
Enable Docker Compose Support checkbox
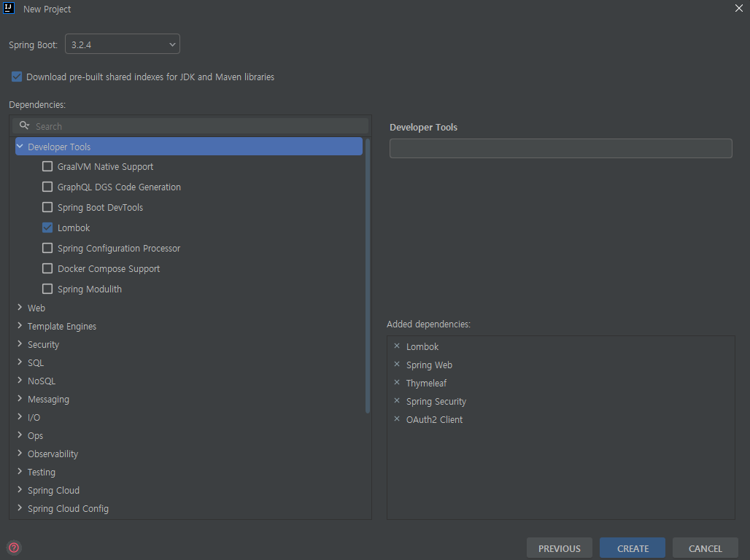47,268
